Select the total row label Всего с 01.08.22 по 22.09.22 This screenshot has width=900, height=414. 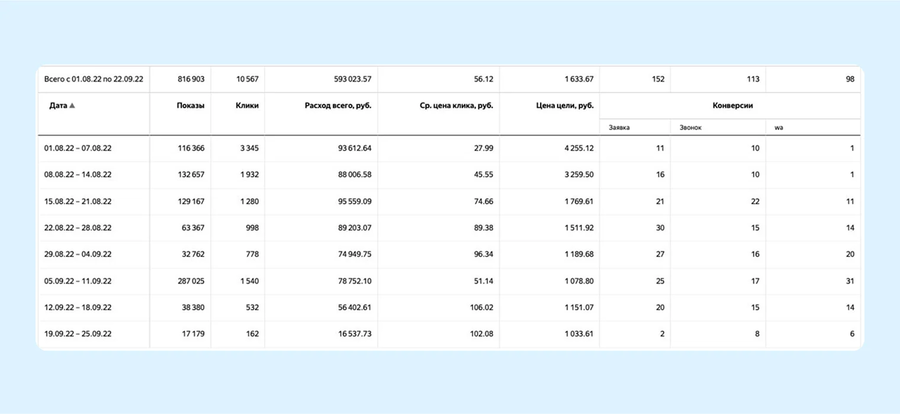tap(94, 79)
